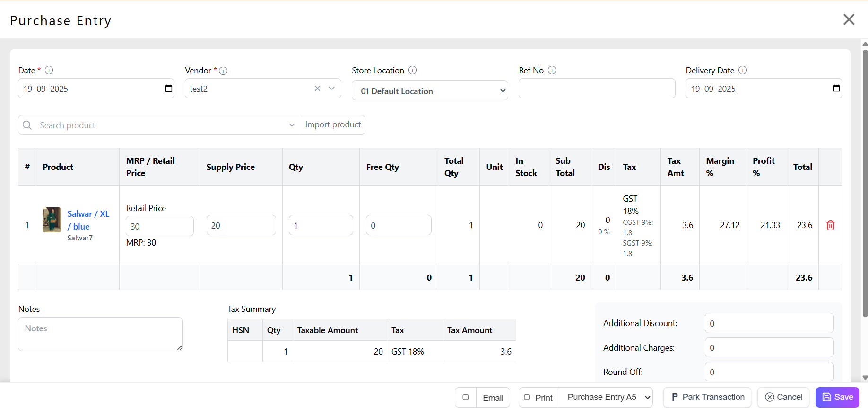The width and height of the screenshot is (868, 408).
Task: Expand the Vendor dropdown chevron
Action: click(332, 89)
